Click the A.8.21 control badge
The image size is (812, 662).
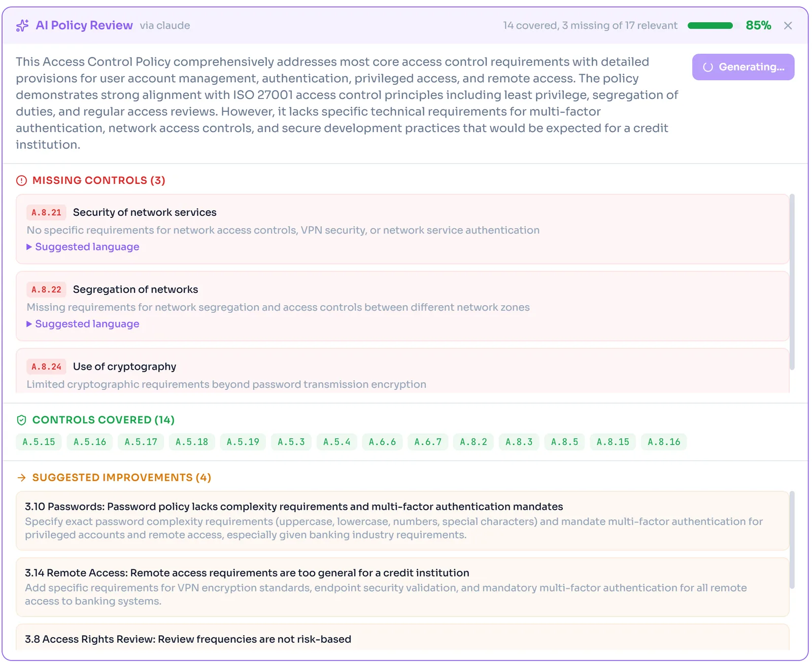pyautogui.click(x=46, y=212)
